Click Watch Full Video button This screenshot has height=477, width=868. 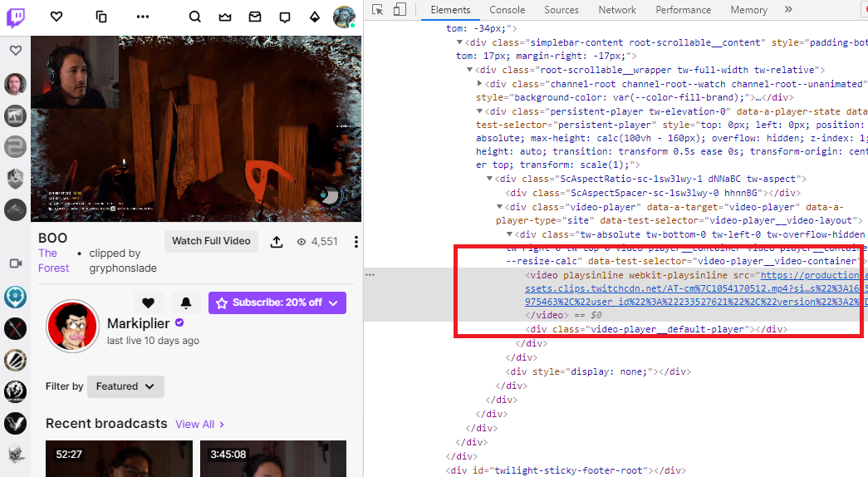(211, 241)
